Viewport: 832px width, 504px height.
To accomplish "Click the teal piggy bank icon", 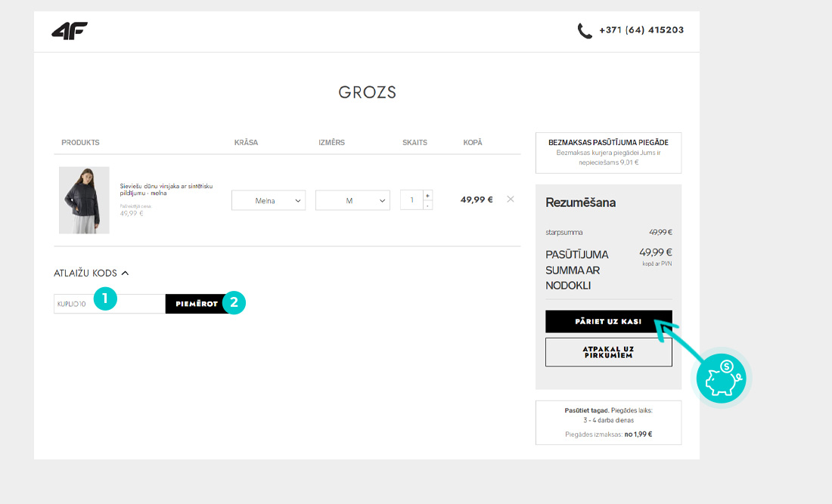I will click(720, 377).
